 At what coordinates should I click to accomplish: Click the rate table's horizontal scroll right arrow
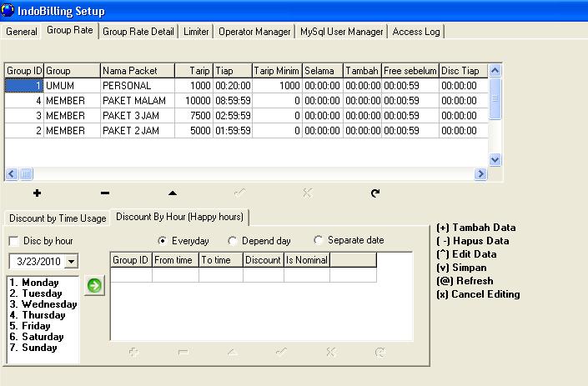coord(480,174)
